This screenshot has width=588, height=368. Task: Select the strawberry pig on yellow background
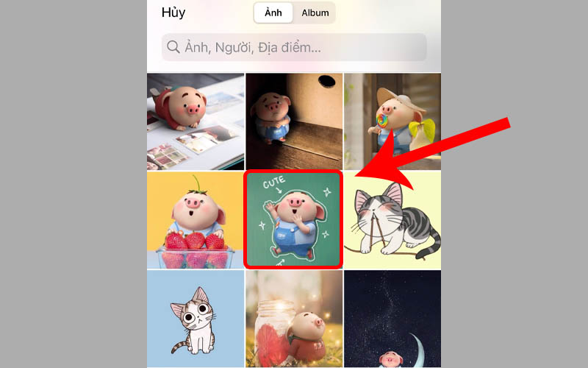coord(196,220)
